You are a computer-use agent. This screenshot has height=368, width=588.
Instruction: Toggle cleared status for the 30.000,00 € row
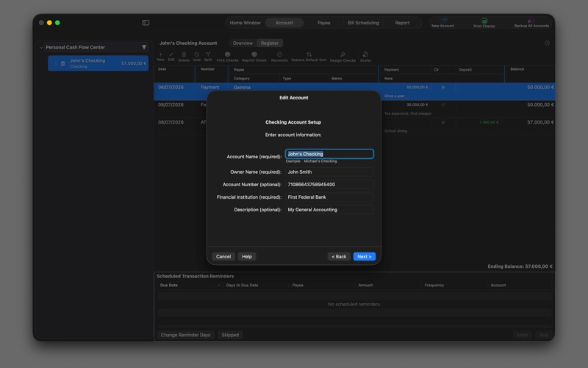(x=443, y=105)
